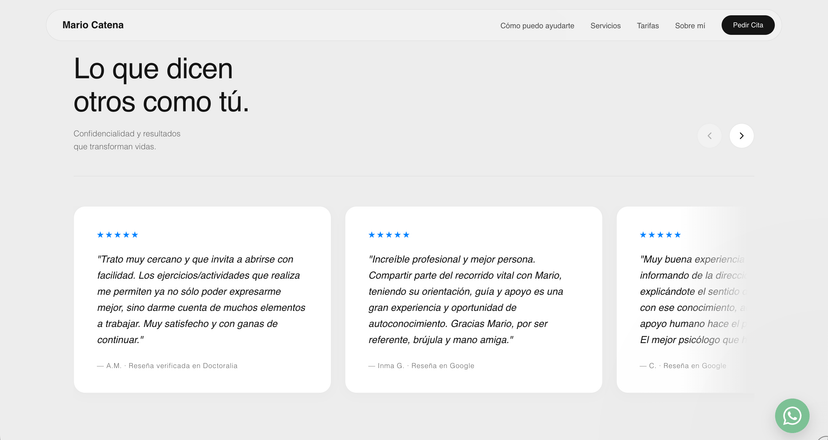Click the star rating on Inma G.'s review
This screenshot has height=440, width=828.
click(x=389, y=235)
